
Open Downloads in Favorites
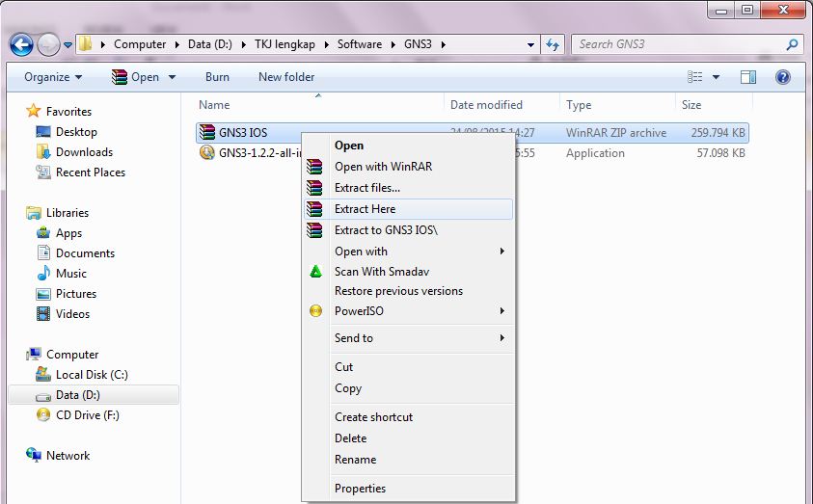point(74,152)
